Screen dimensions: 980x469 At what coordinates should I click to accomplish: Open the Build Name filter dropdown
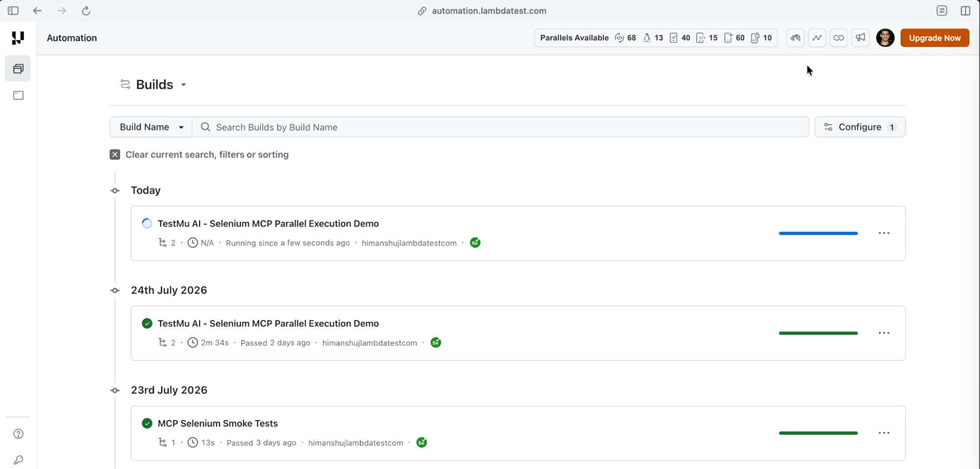coord(151,127)
